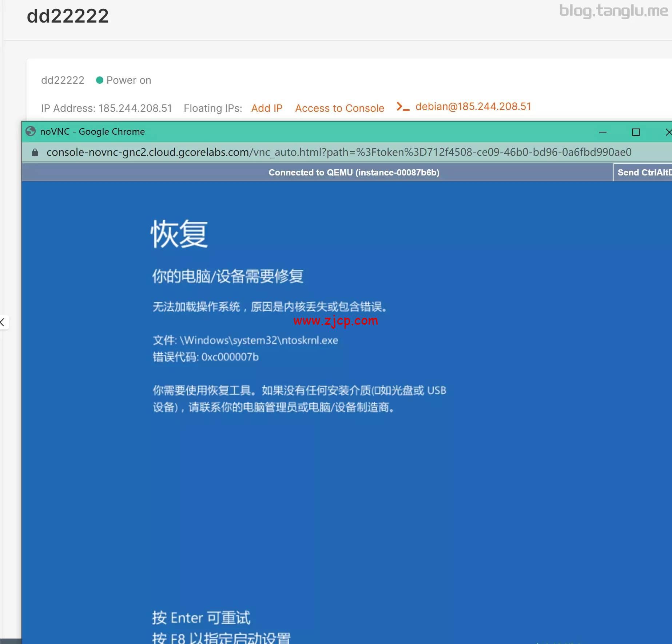The height and width of the screenshot is (644, 672).
Task: Open SSH link debian@185.244.208.51
Action: point(473,106)
